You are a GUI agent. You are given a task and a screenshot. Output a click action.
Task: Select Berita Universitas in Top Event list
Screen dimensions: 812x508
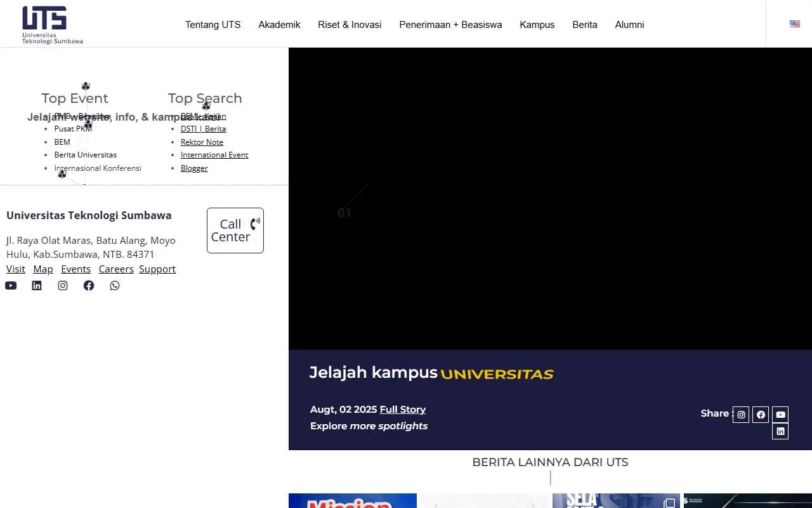tap(86, 155)
